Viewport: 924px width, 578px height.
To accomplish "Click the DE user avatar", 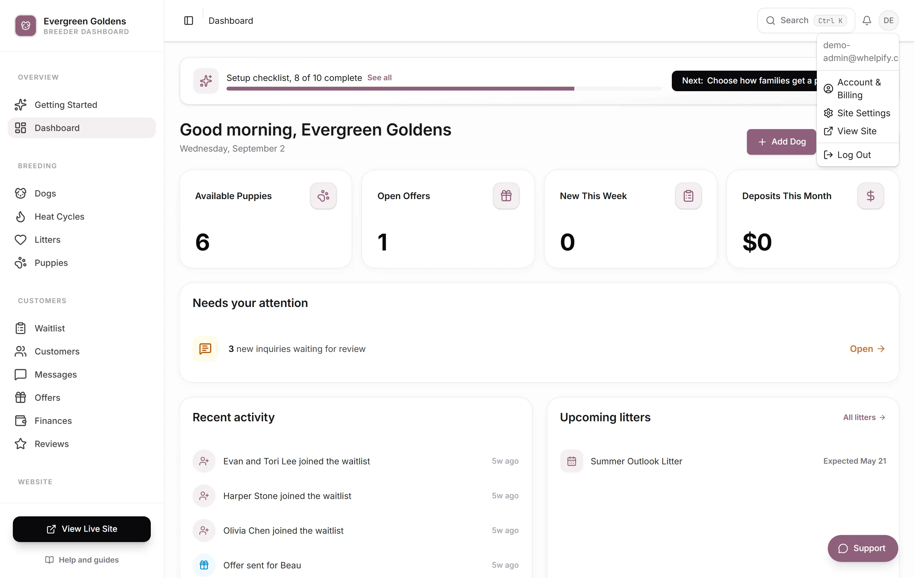I will tap(888, 21).
